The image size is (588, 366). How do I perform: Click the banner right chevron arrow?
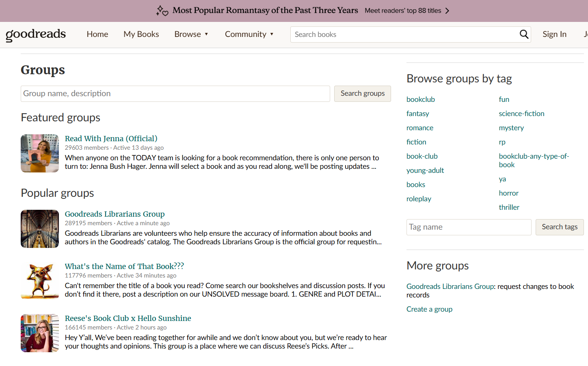coord(447,11)
